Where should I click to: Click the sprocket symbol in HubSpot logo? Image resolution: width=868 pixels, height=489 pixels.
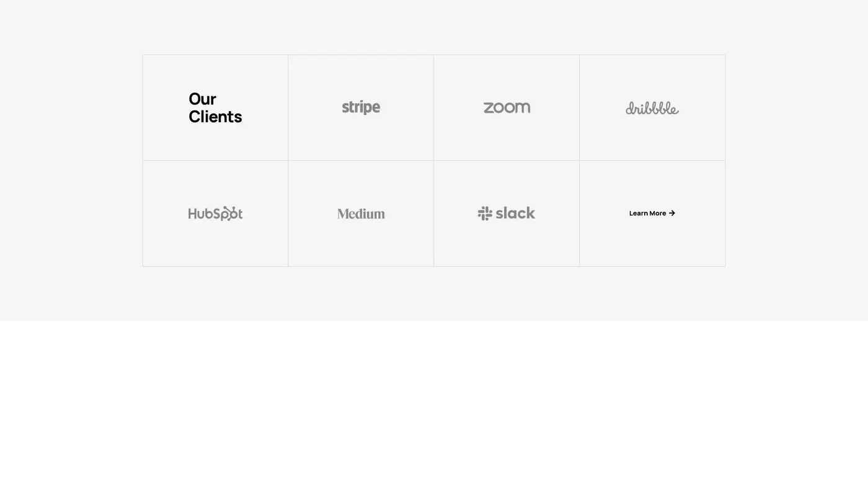[232, 212]
